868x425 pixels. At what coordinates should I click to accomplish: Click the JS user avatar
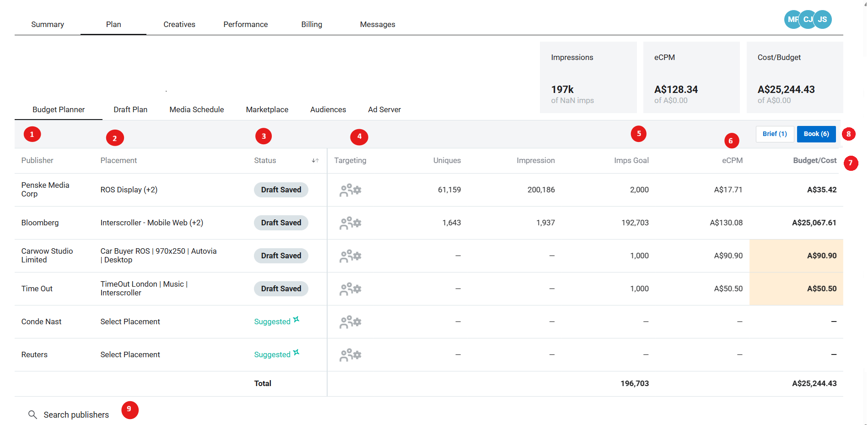823,20
